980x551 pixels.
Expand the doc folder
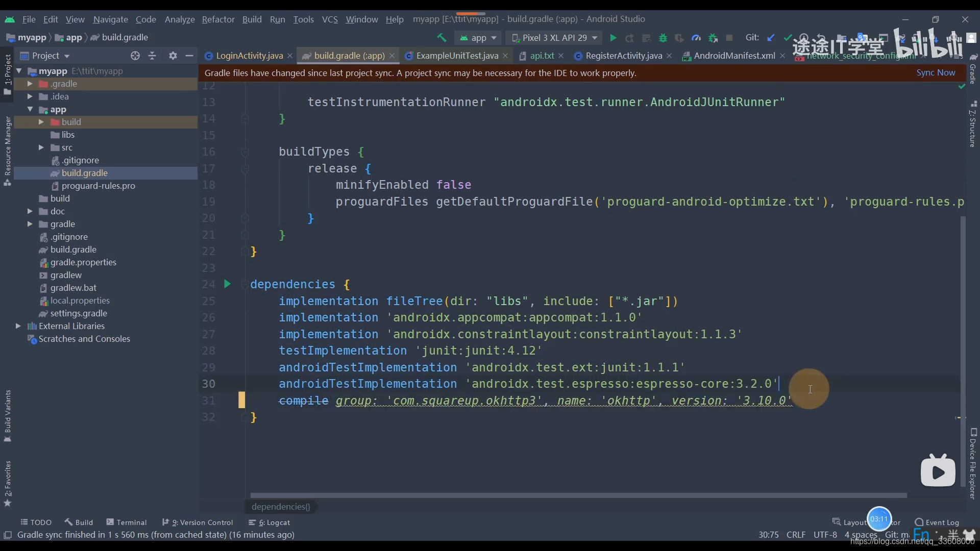(30, 211)
